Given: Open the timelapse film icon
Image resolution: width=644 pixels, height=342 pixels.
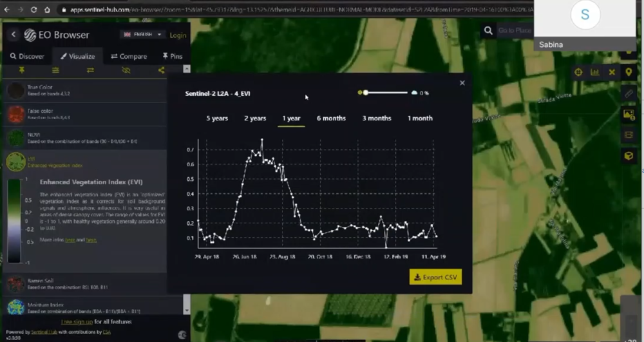Looking at the screenshot, I should click(x=629, y=135).
